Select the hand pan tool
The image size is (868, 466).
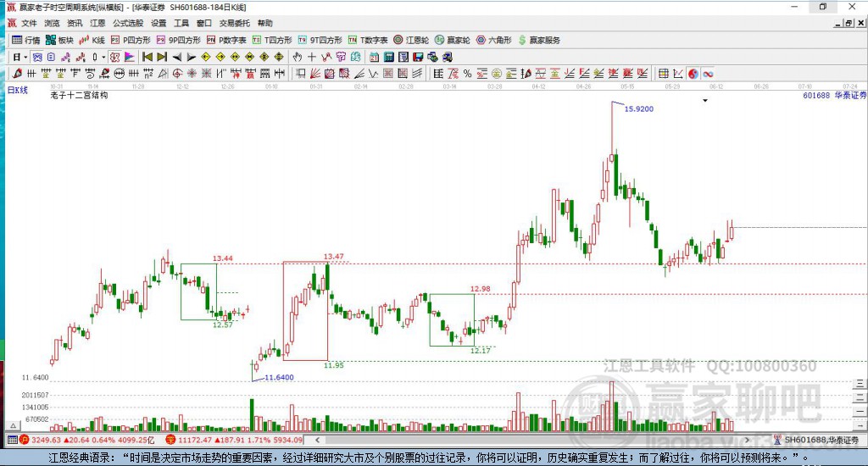coord(297,57)
